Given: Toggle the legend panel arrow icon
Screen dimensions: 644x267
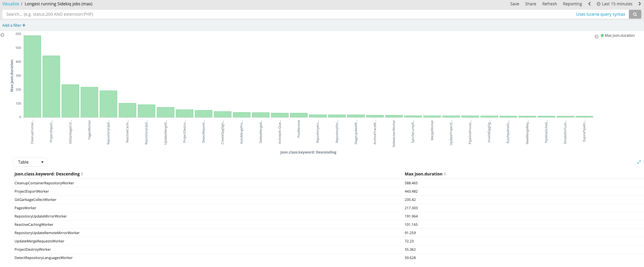Looking at the screenshot, I should coord(596,36).
